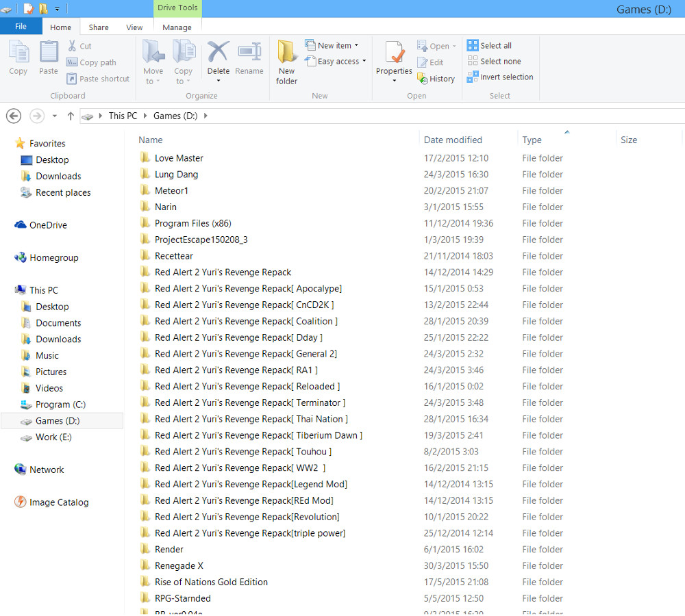Click Games (D:) in the address bar
Image resolution: width=685 pixels, height=616 pixels.
coord(175,116)
